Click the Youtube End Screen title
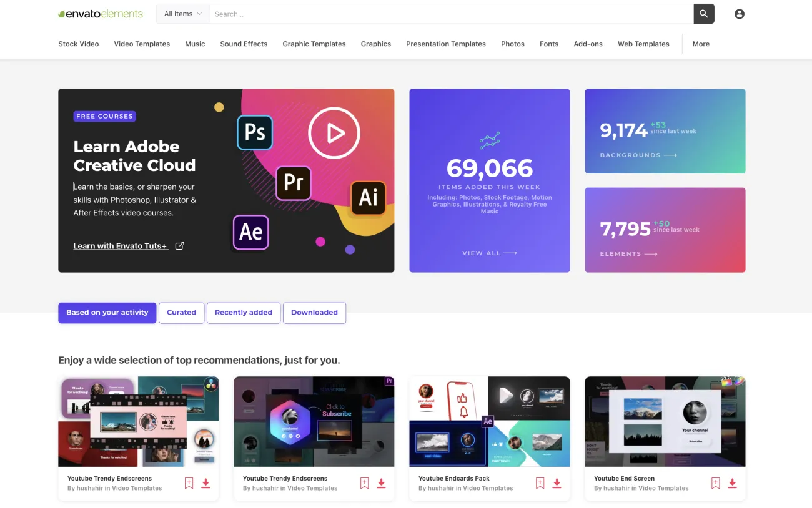The width and height of the screenshot is (812, 508). pos(624,479)
